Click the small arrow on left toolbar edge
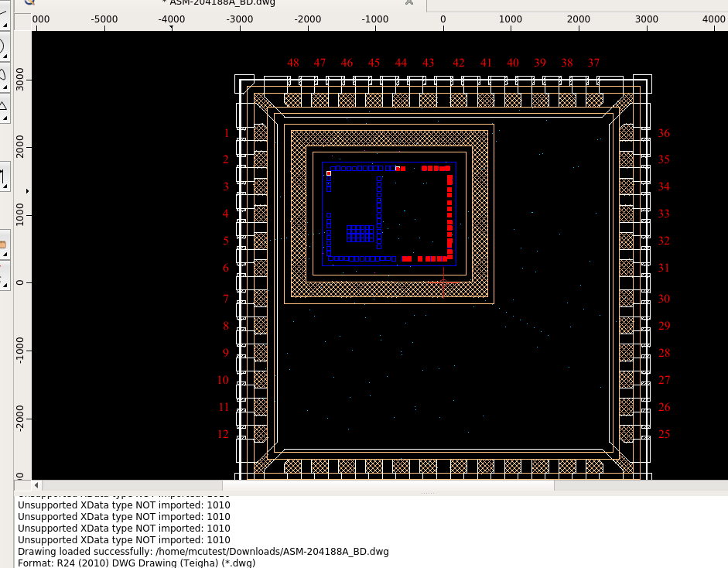The width and height of the screenshot is (728, 568). point(28,190)
